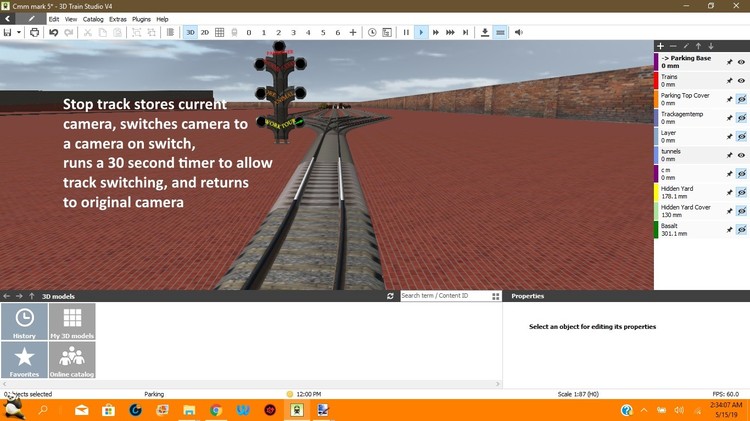Show the Parking Top Cover layer
Screen dimensions: 750x421
(741, 100)
